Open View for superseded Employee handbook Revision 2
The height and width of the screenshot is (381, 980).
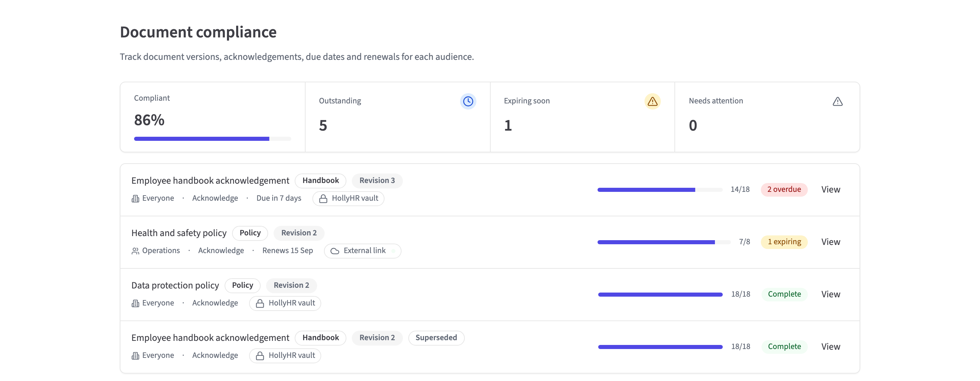pyautogui.click(x=831, y=347)
